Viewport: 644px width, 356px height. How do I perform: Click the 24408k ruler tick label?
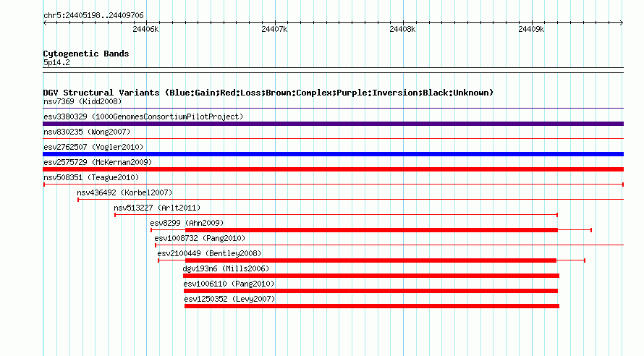[402, 30]
